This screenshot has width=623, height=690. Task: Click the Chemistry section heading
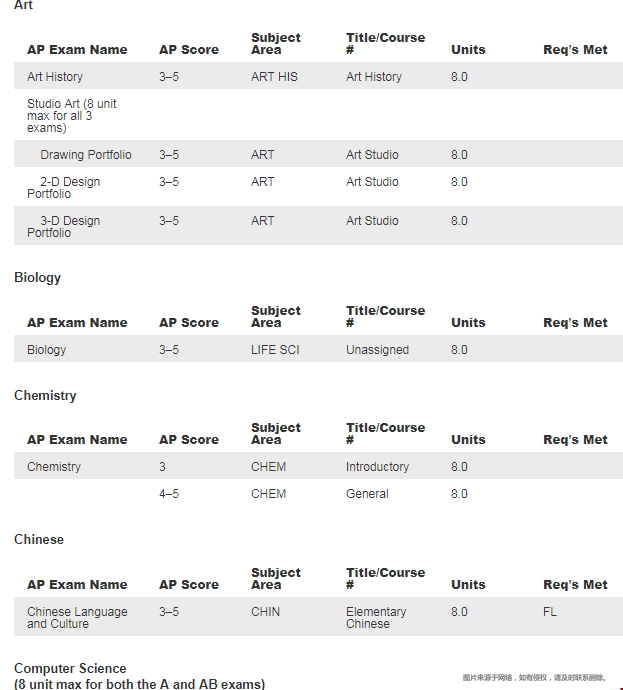click(45, 395)
